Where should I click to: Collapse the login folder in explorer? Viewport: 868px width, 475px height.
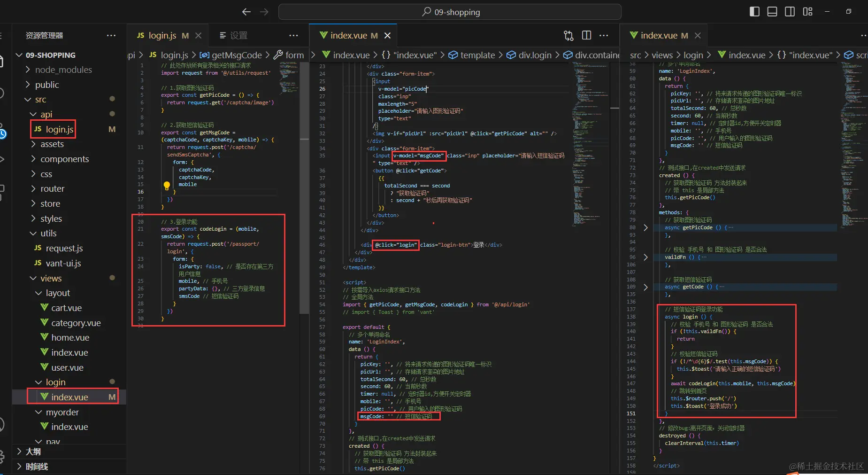point(55,382)
